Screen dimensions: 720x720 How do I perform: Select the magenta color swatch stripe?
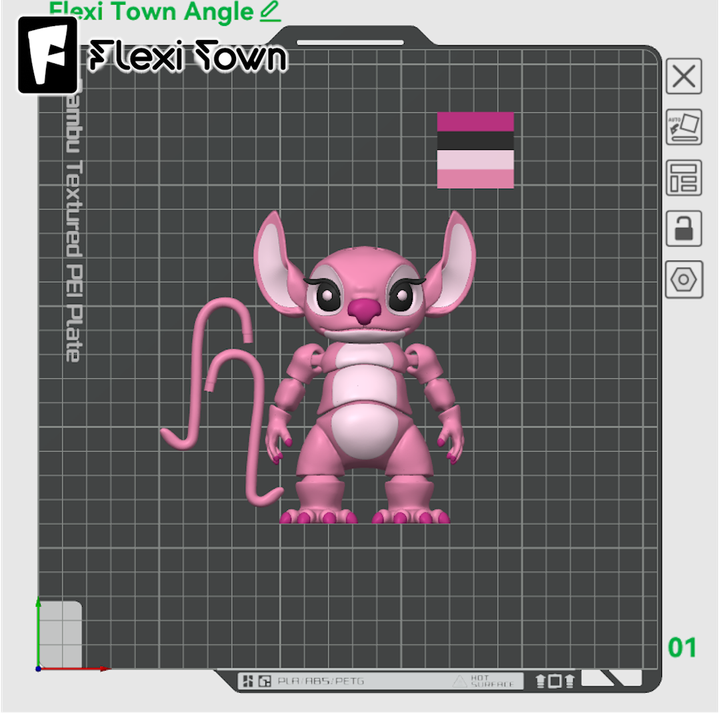(x=475, y=121)
